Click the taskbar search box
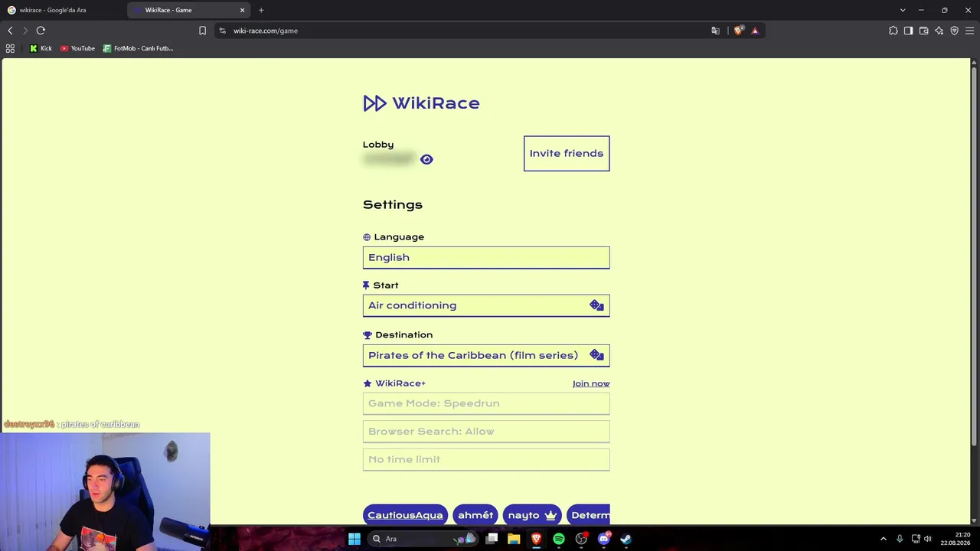 422,539
